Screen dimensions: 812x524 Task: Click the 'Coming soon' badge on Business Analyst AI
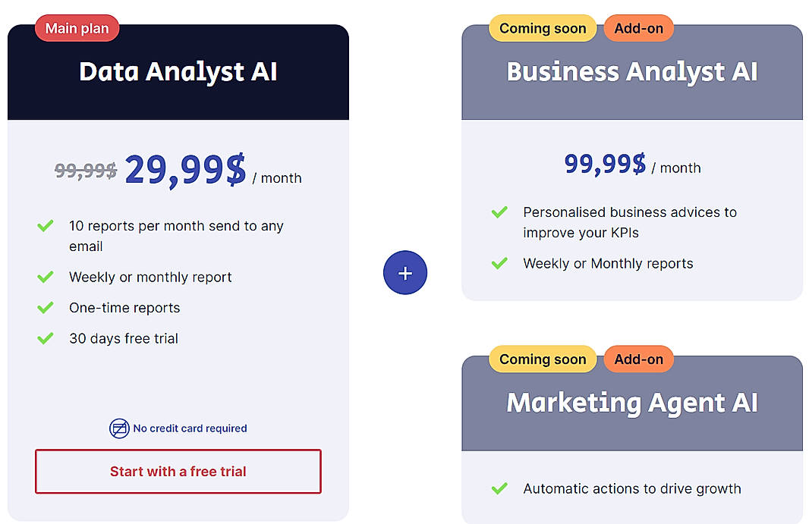pyautogui.click(x=542, y=27)
